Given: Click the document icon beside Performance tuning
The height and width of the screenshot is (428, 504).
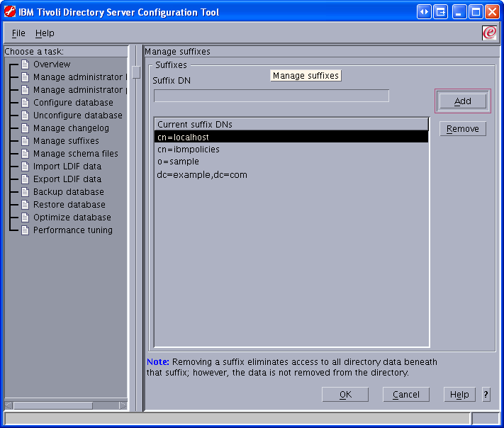Looking at the screenshot, I should click(25, 230).
